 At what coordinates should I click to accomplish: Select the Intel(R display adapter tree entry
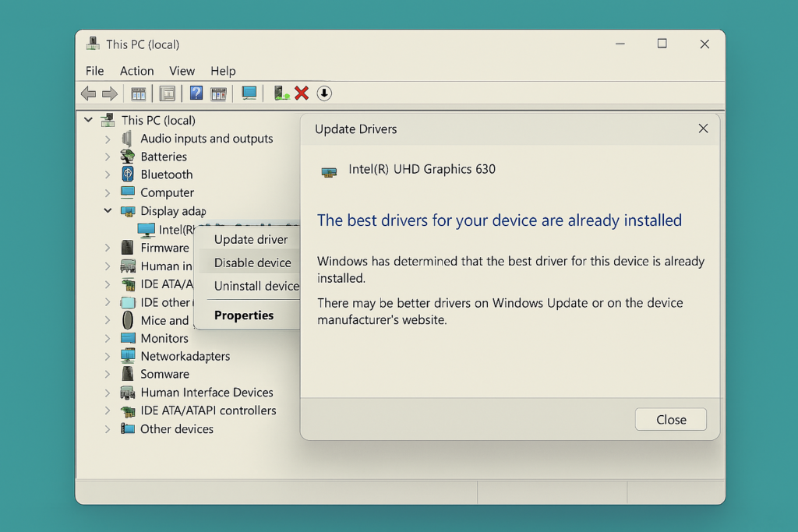pos(177,230)
